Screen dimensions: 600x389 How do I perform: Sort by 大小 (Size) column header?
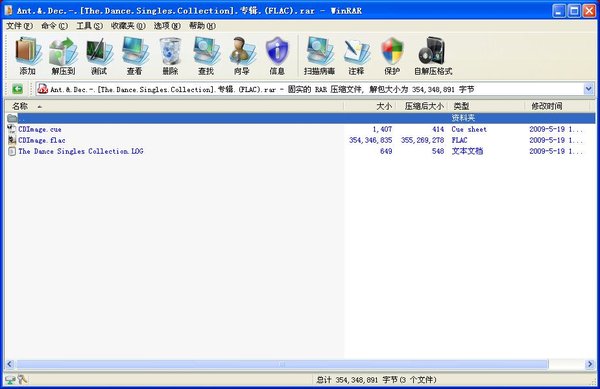click(x=370, y=106)
